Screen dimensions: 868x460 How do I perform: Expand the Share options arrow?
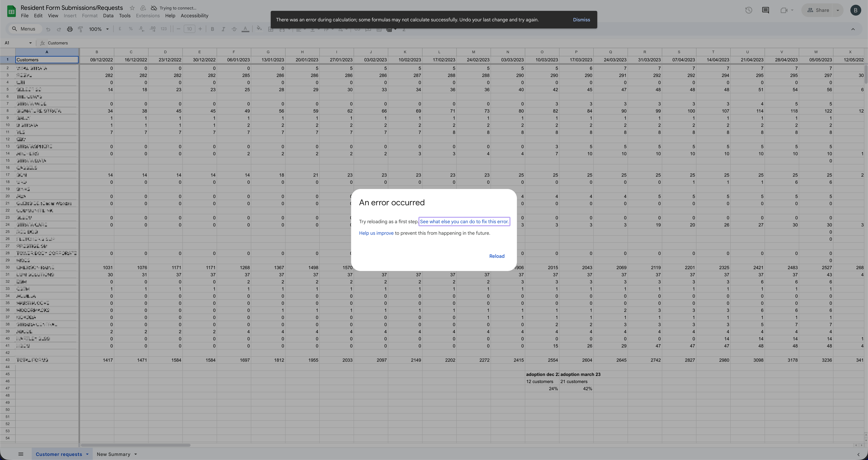838,10
